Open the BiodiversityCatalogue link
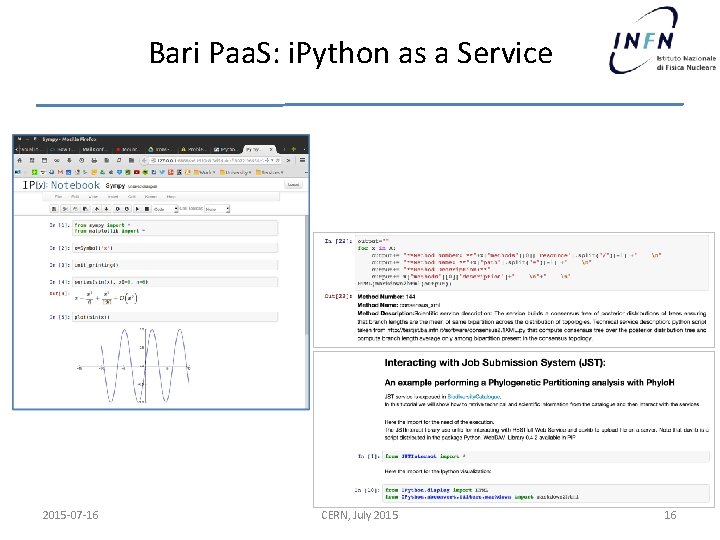Screen dimensions: 720x540 pos(474,396)
